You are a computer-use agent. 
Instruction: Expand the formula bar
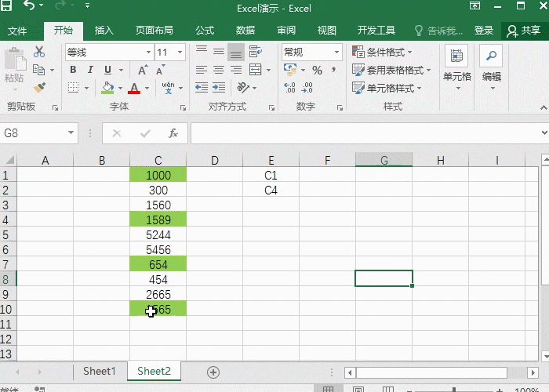click(x=544, y=133)
